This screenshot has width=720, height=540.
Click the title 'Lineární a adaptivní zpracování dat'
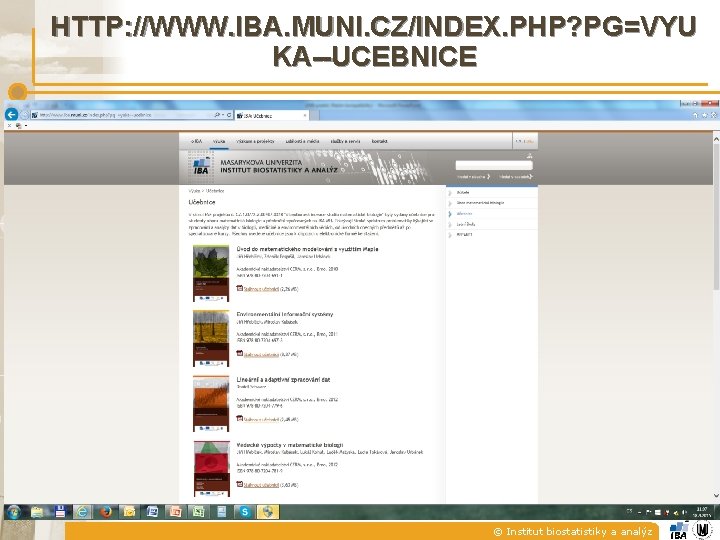point(283,379)
